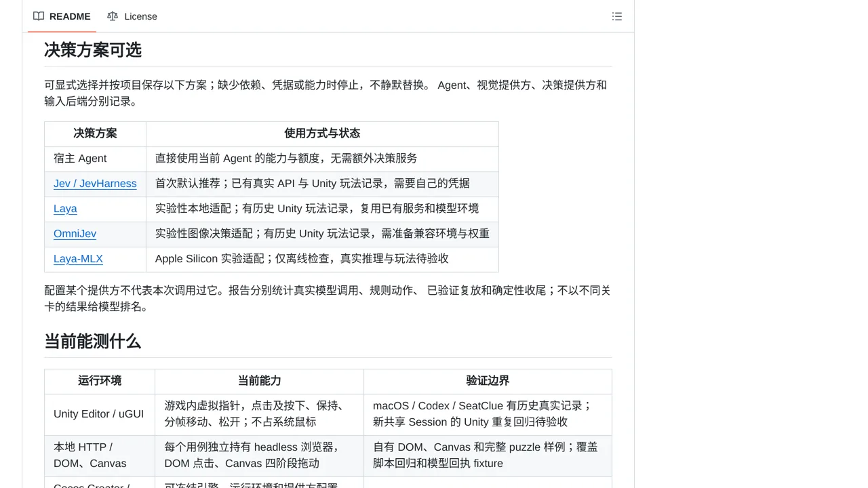Switch to the License tab
Screen dimensions: 868x488
(x=132, y=16)
